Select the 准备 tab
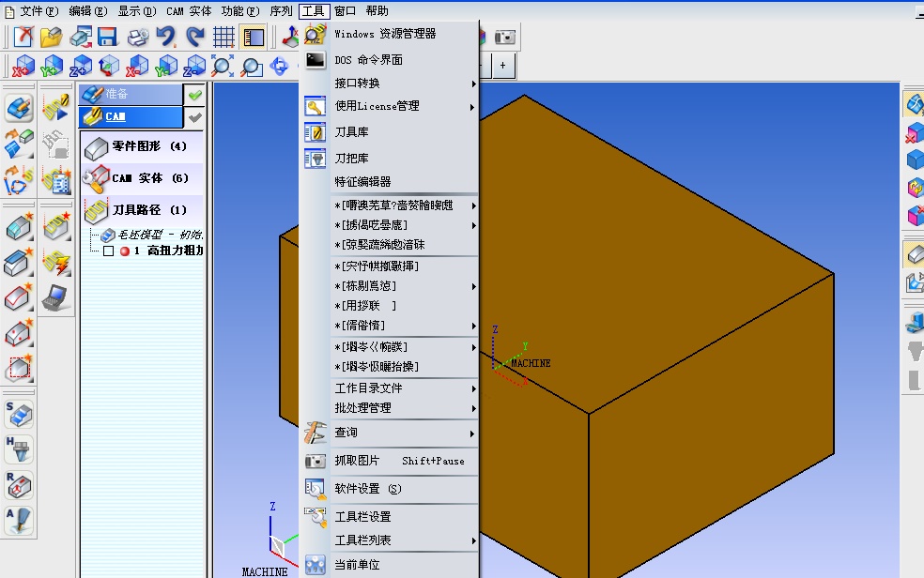This screenshot has height=578, width=924. pyautogui.click(x=131, y=94)
